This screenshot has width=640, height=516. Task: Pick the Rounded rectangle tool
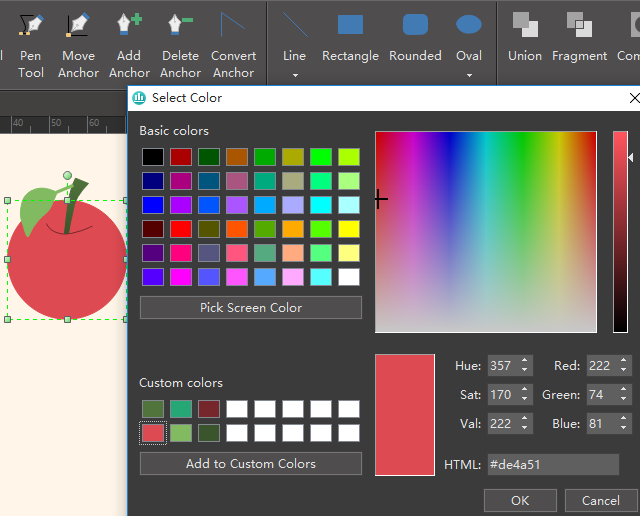(x=415, y=38)
